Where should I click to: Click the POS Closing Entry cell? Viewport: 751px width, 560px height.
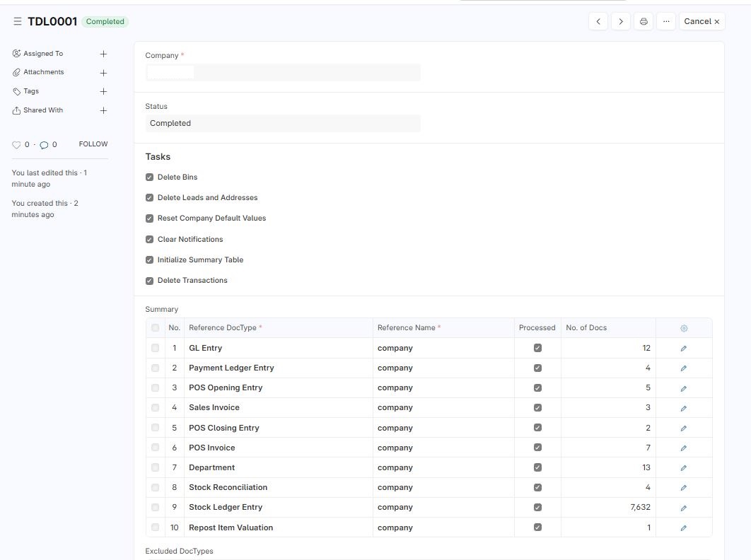(278, 428)
